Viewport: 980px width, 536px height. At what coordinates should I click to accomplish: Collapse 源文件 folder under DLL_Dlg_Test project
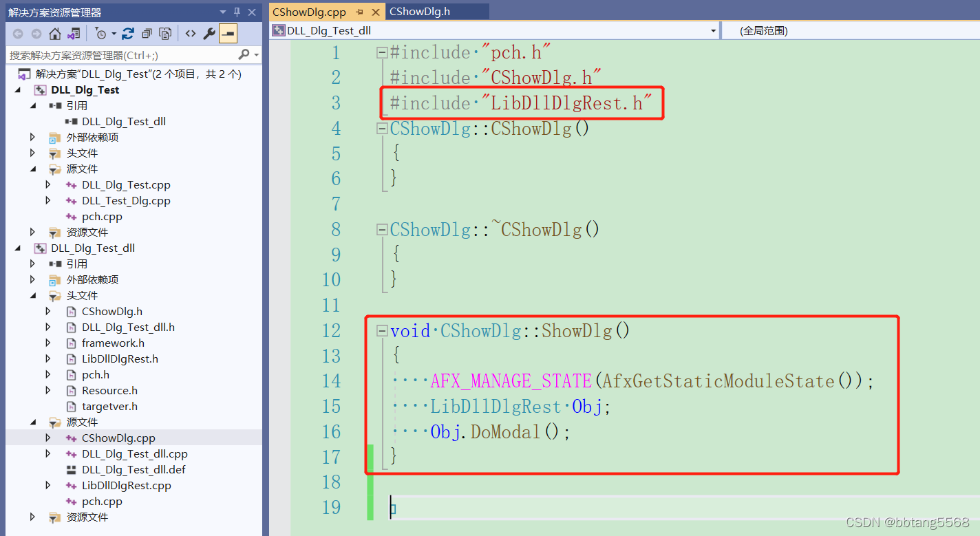33,169
